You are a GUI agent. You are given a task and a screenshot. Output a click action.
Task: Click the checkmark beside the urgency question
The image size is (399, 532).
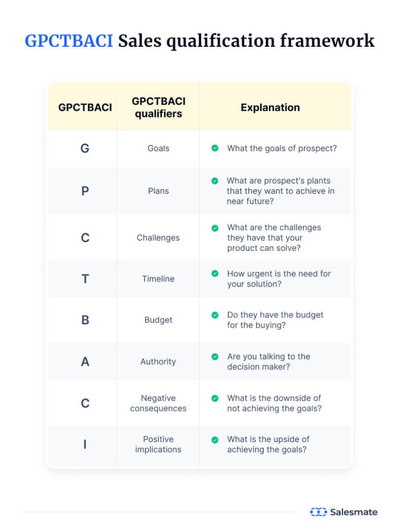[215, 273]
